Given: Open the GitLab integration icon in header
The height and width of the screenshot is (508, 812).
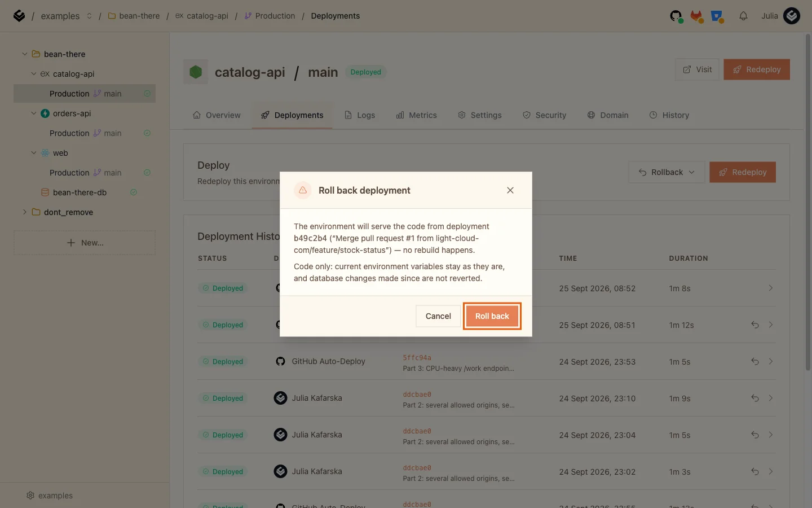Looking at the screenshot, I should [697, 16].
